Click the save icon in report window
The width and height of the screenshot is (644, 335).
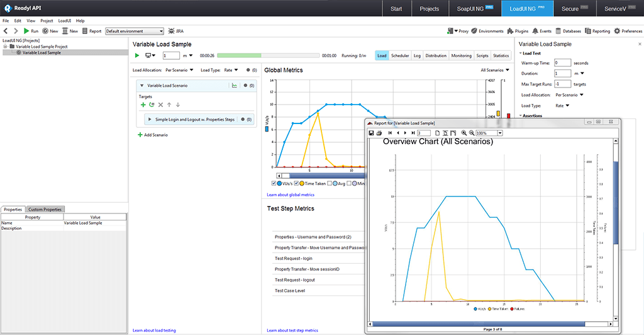(371, 133)
